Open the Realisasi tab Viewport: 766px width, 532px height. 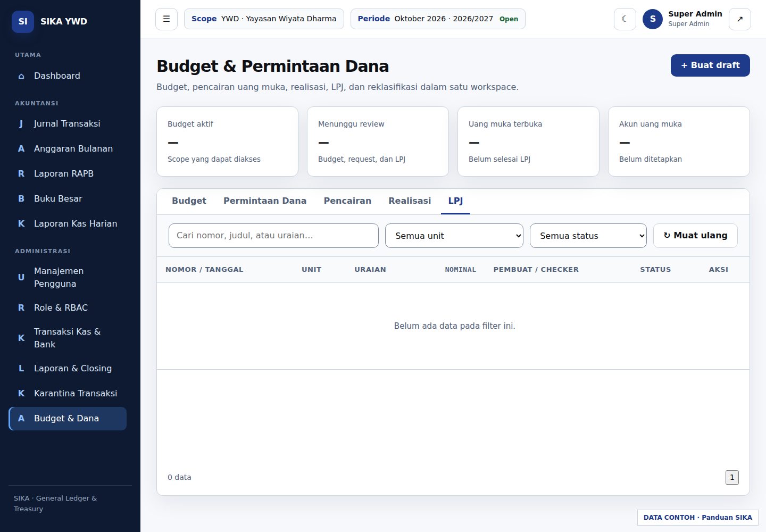pos(410,201)
